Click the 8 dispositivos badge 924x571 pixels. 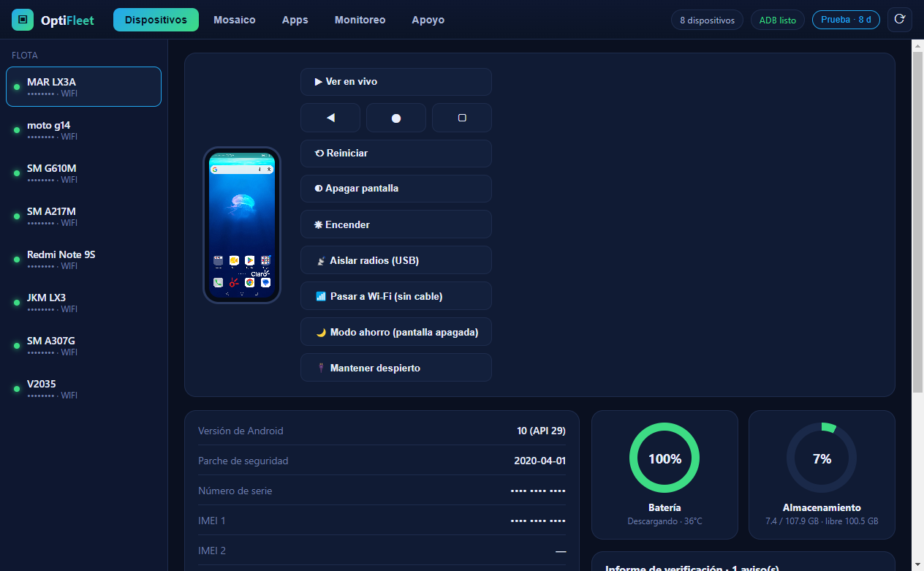coord(708,20)
